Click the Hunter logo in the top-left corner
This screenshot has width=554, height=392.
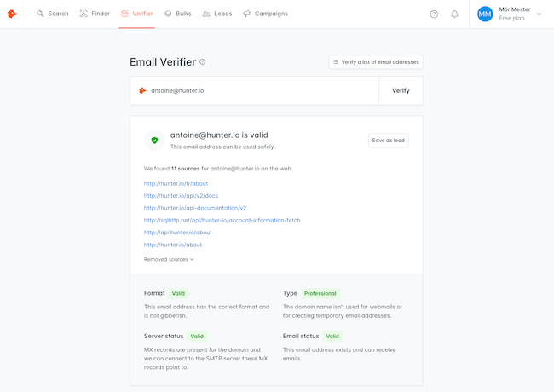pyautogui.click(x=13, y=14)
